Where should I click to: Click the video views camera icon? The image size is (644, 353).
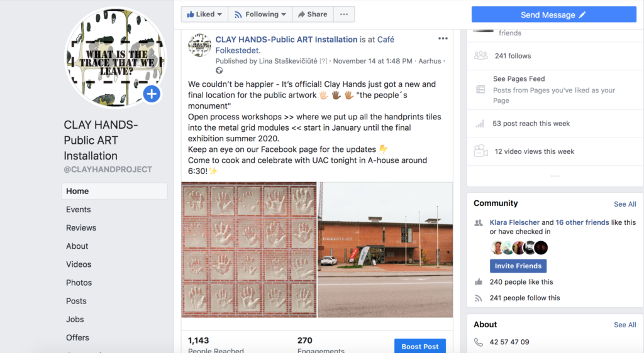tap(480, 151)
